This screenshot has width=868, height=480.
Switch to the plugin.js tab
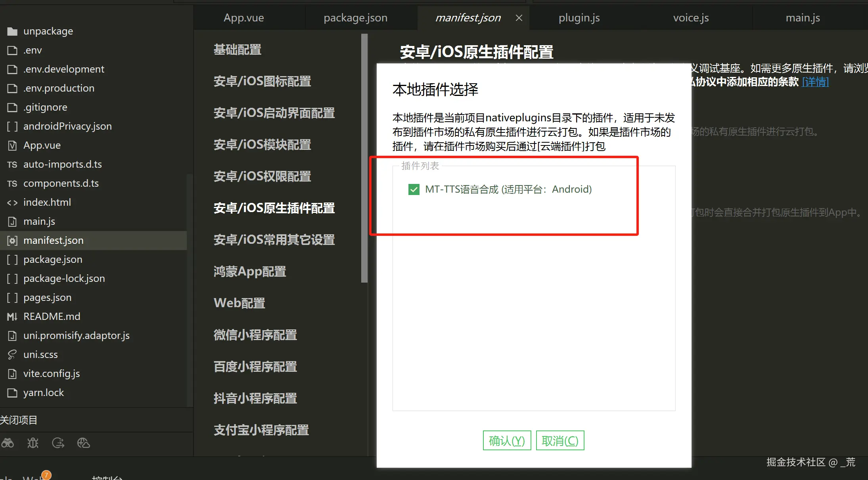[579, 18]
